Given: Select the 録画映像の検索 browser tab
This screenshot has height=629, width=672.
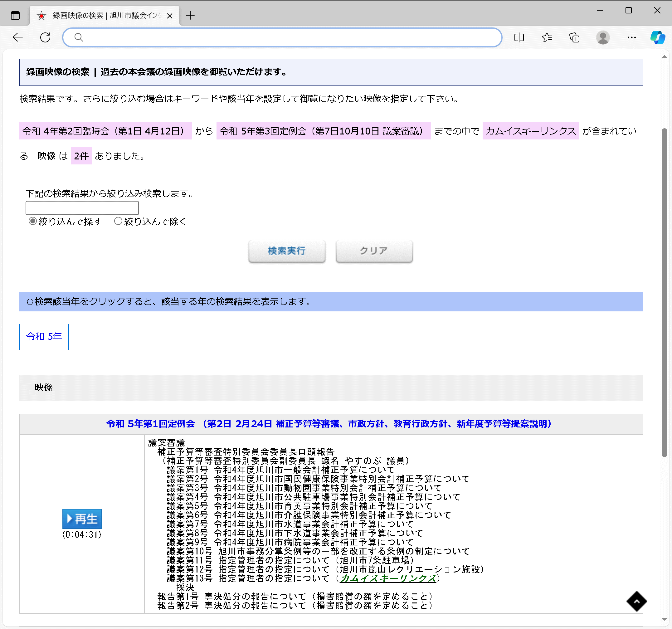Looking at the screenshot, I should coord(105,16).
